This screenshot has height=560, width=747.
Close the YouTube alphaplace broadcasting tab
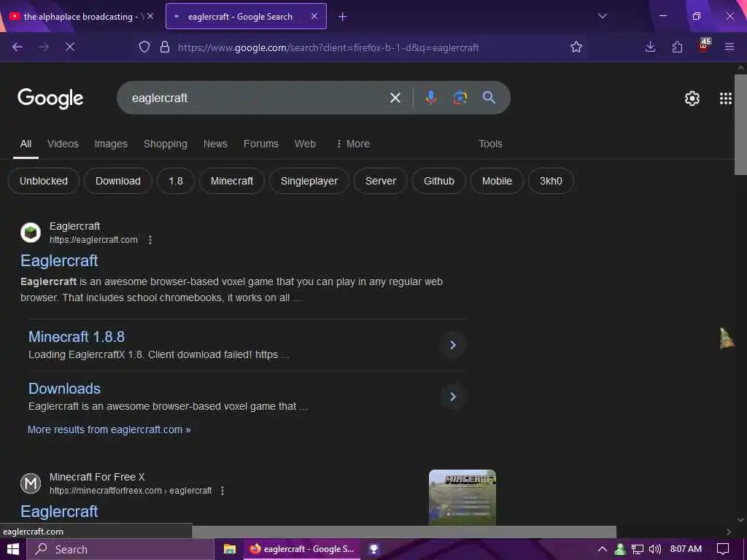(x=150, y=16)
